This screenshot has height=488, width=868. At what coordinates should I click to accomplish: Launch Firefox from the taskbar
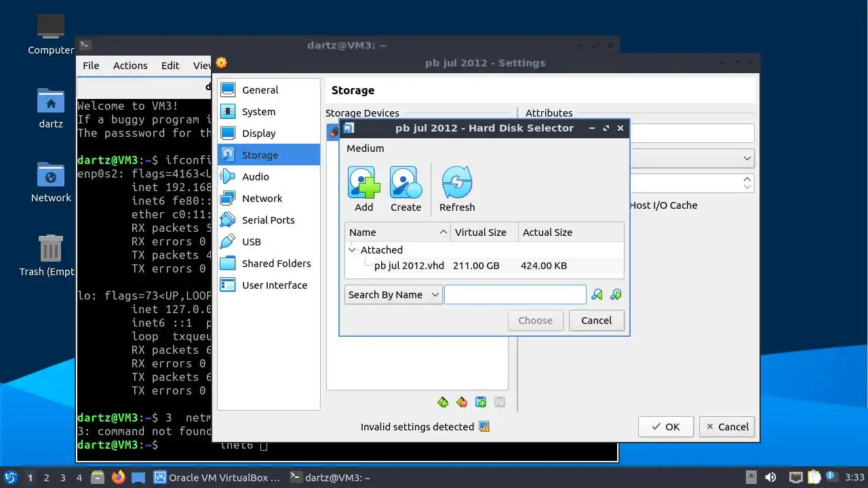[119, 477]
